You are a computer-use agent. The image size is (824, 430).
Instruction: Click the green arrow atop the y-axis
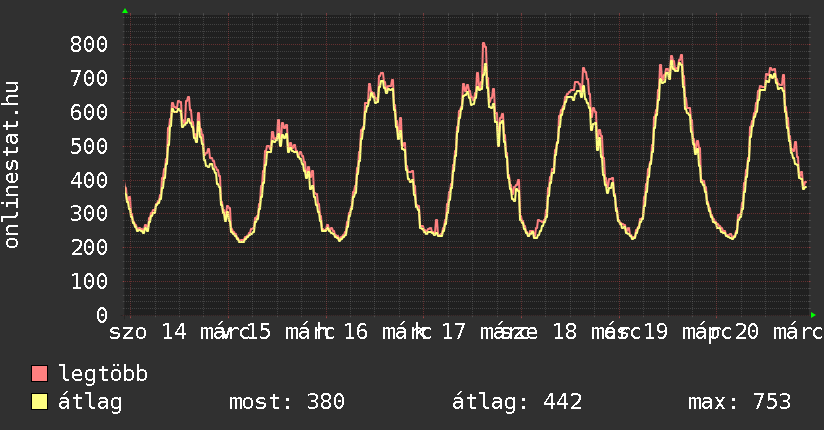(125, 11)
